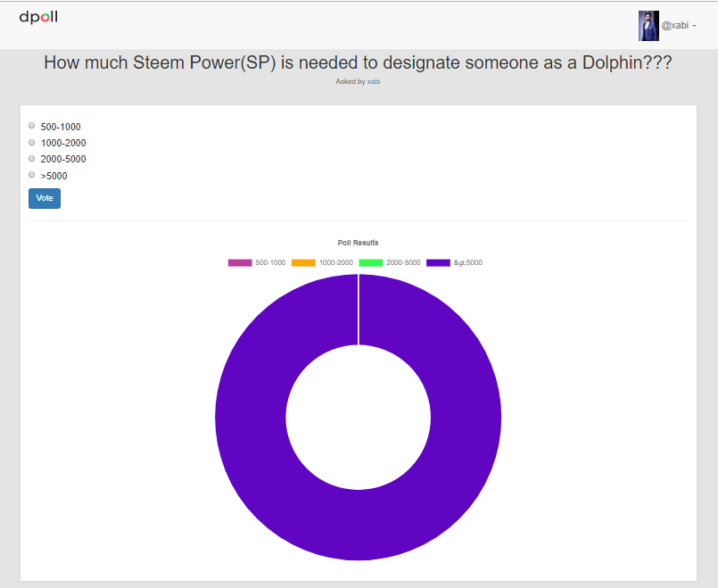Image resolution: width=718 pixels, height=588 pixels.
Task: Toggle the 500-1000 legend swatch
Action: 240,263
